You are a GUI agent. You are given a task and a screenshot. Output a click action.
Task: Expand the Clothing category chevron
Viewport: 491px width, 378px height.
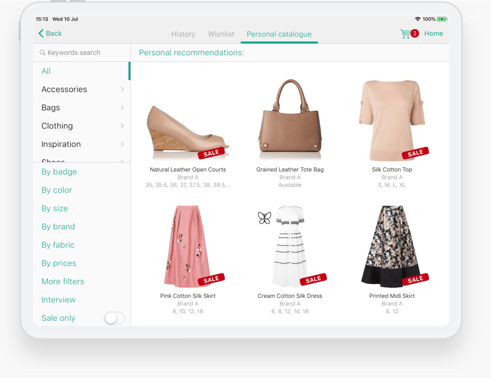coord(122,126)
